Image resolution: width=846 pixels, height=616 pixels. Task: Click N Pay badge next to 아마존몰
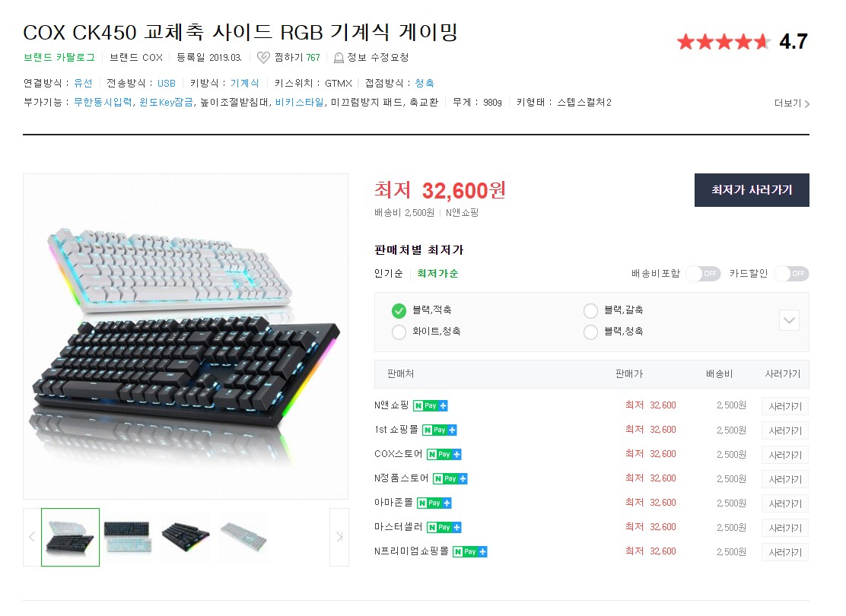(x=434, y=503)
